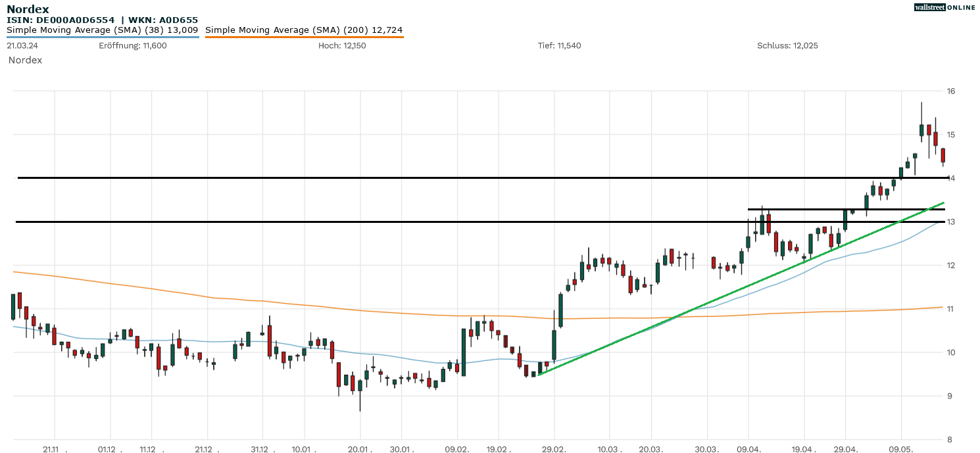Click the orange line under SMA (200) legend
This screenshot has width=980, height=453.
(304, 37)
